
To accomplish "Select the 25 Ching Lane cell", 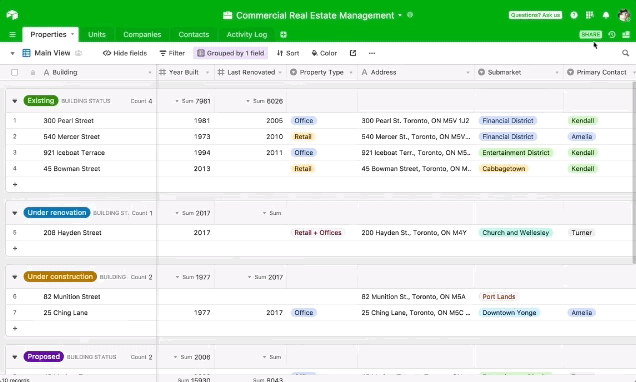I will pyautogui.click(x=81, y=313).
